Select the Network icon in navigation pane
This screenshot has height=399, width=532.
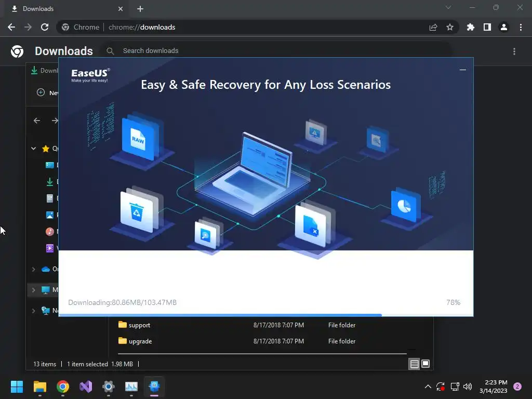pos(46,311)
